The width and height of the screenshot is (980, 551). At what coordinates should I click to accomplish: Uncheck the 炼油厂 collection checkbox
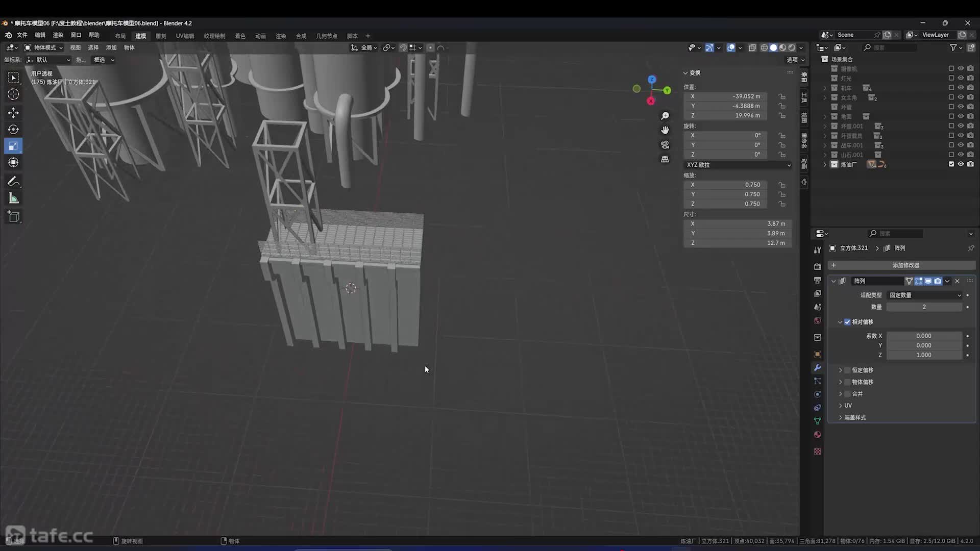pyautogui.click(x=951, y=164)
